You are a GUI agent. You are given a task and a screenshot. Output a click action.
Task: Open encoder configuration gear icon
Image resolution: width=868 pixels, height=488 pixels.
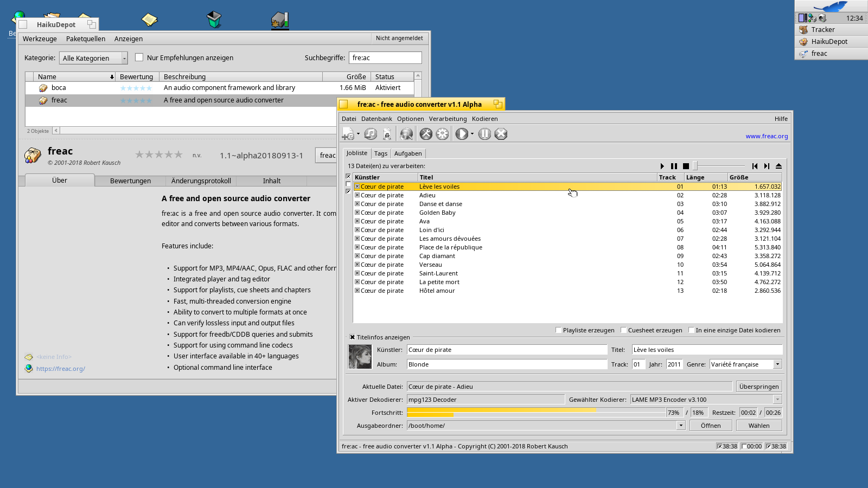click(443, 134)
